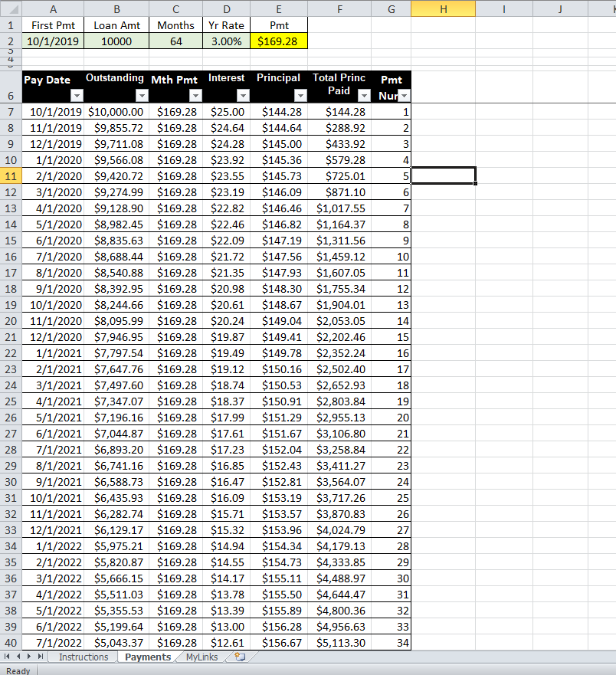Click total principal paid $1,017.55
616x675 pixels.
pyautogui.click(x=339, y=208)
